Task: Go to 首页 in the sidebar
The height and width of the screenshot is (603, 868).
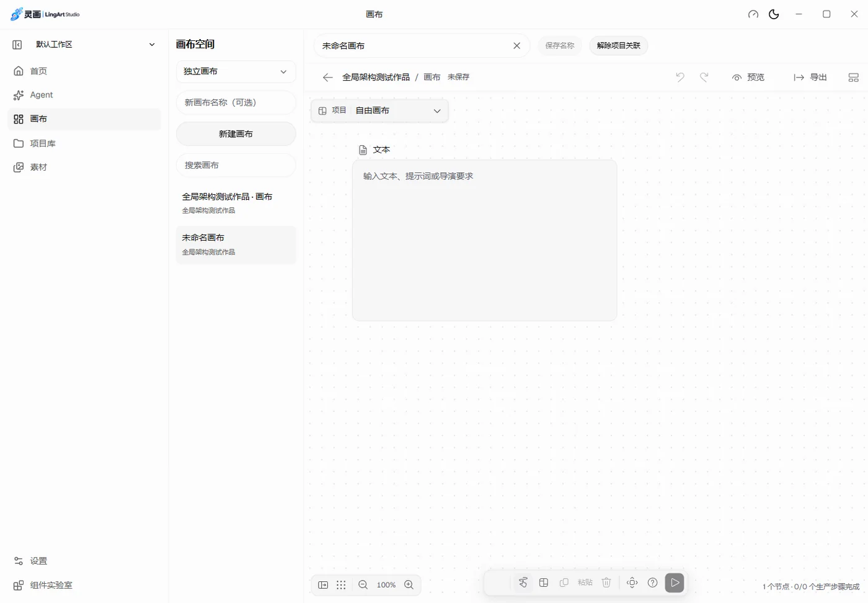Action: [84, 71]
